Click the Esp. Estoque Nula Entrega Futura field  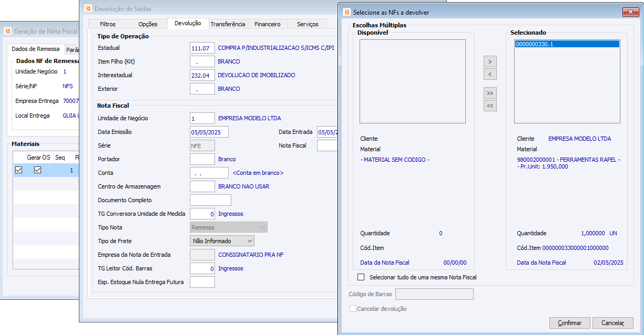(202, 282)
